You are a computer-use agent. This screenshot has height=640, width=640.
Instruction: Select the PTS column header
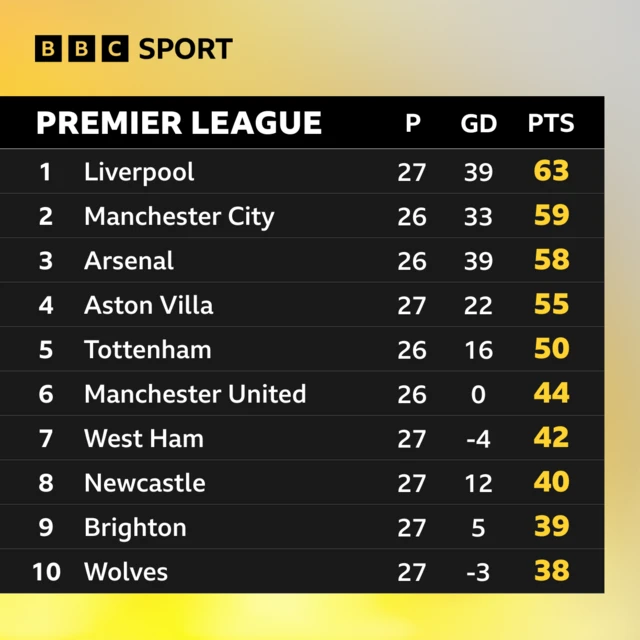551,123
